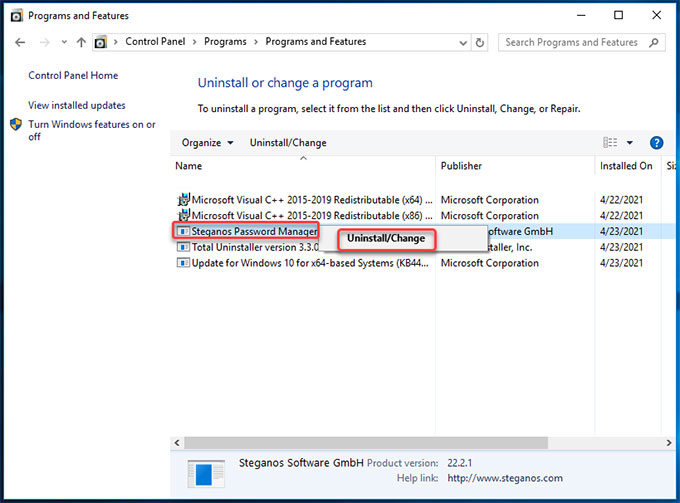
Task: Open Programs breadcrumb
Action: pos(225,42)
